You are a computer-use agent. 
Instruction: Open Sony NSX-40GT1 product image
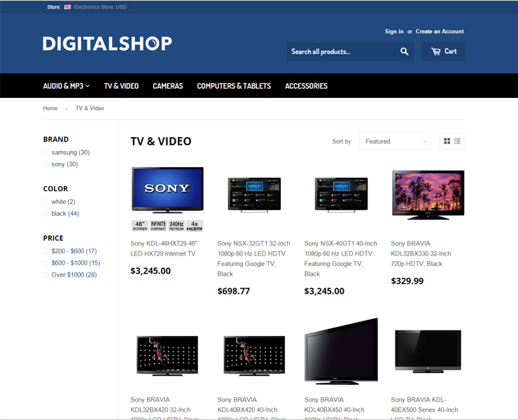pos(342,195)
